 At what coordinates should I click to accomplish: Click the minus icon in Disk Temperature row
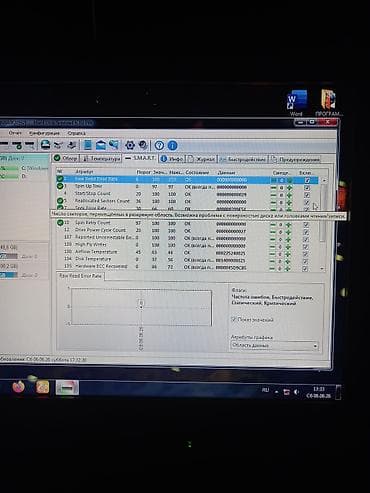point(273,261)
